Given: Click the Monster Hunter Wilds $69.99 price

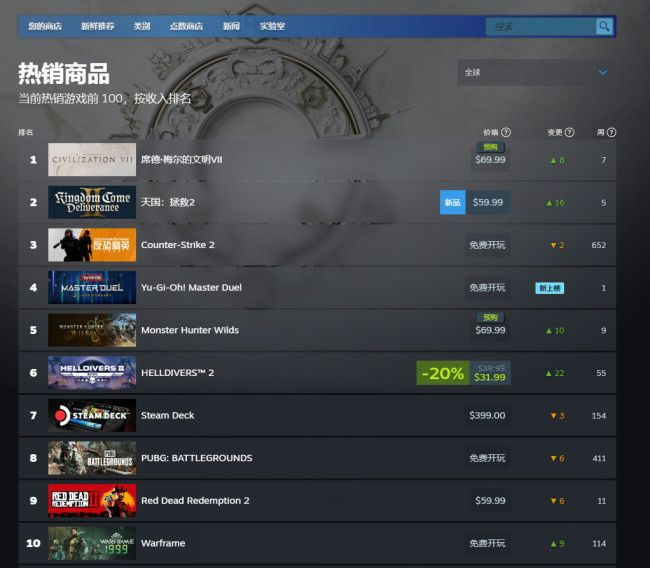Looking at the screenshot, I should pos(490,330).
